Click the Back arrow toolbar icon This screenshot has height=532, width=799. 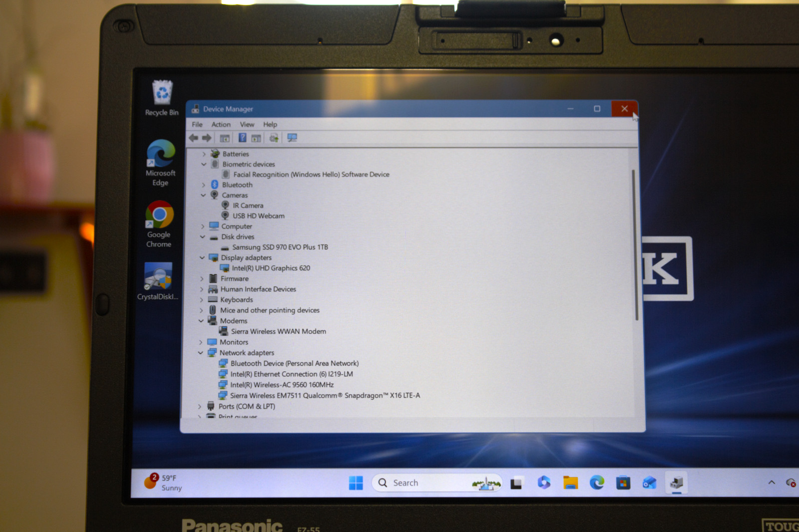(x=193, y=138)
